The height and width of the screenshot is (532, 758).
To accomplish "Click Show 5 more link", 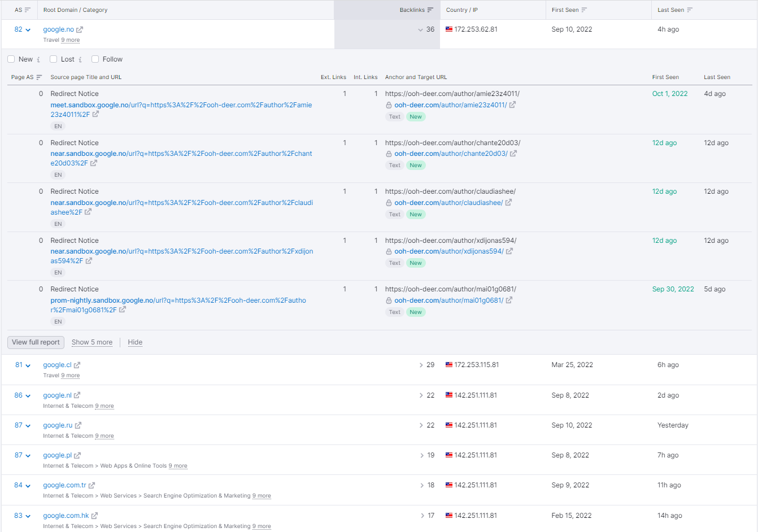I will coord(92,342).
